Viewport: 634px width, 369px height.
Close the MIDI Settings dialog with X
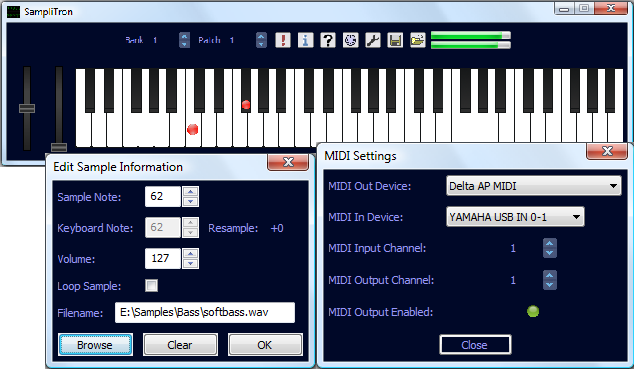click(607, 151)
